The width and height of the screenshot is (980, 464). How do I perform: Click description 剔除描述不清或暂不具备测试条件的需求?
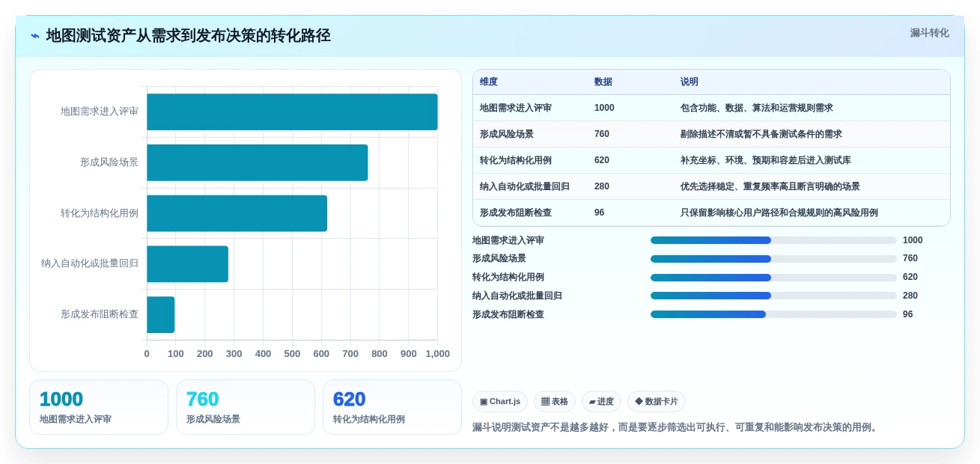[x=761, y=134]
